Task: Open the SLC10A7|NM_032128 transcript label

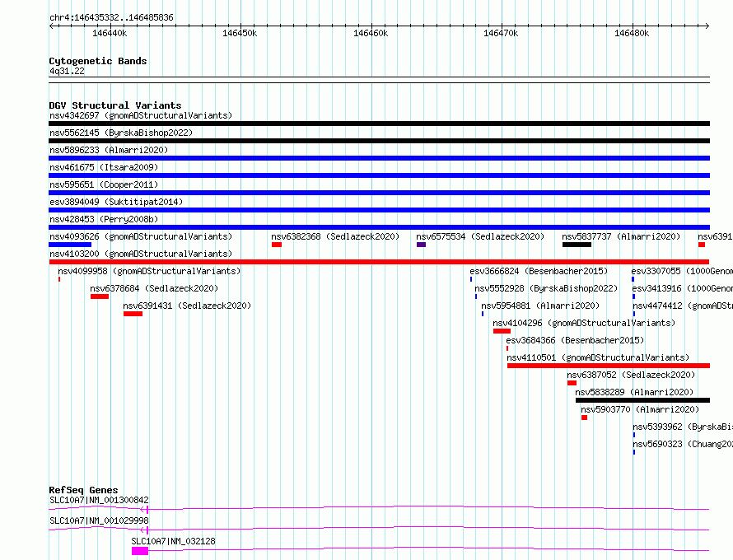Action: click(174, 541)
